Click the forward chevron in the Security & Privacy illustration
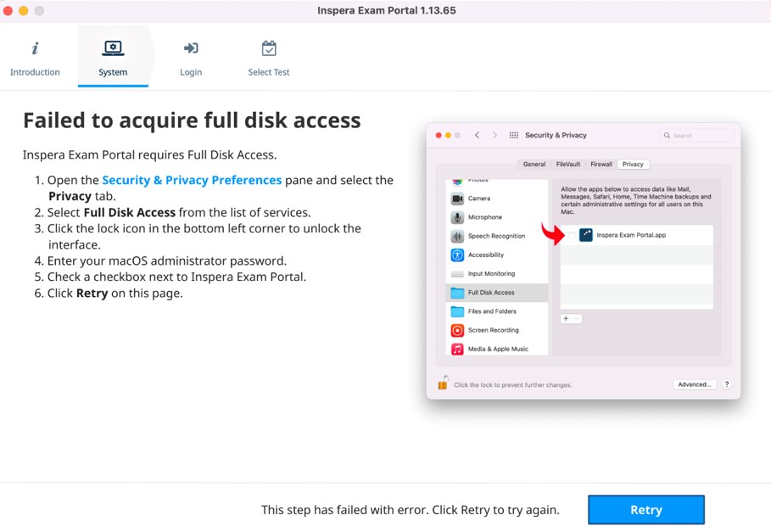The image size is (771, 532). [494, 135]
